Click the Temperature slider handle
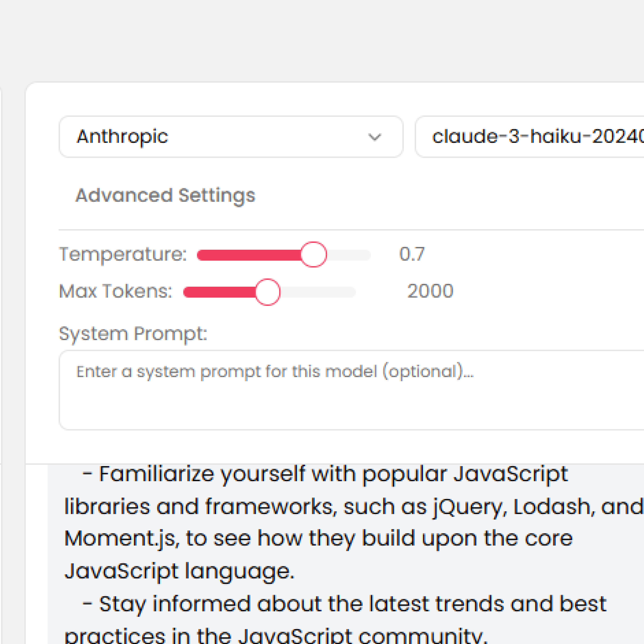The height and width of the screenshot is (644, 644). click(x=313, y=255)
